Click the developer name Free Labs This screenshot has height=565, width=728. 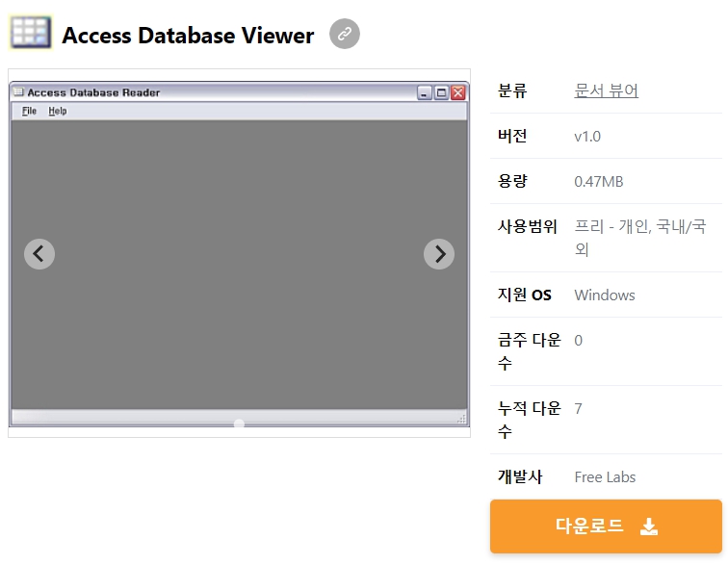click(605, 477)
